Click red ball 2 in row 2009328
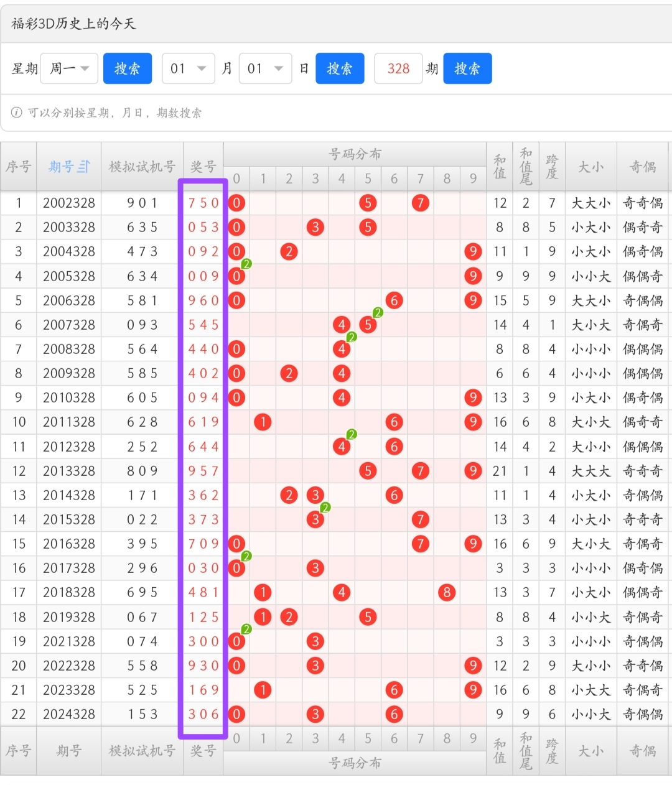This screenshot has height=785, width=672. tap(289, 373)
